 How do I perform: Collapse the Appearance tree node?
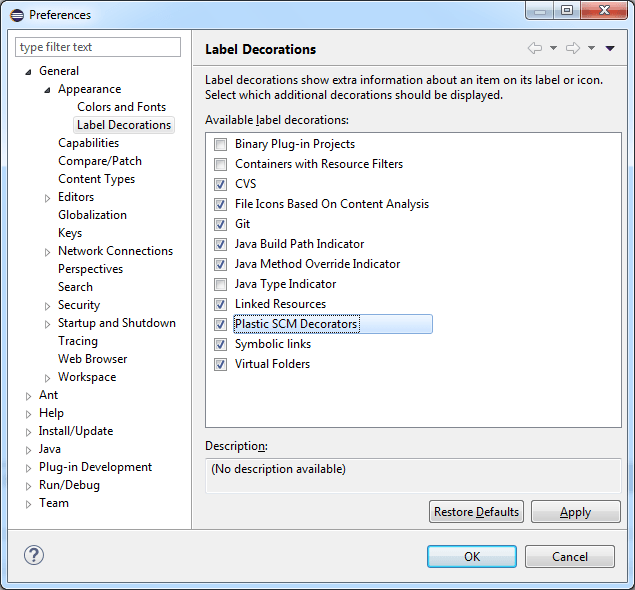[47, 90]
